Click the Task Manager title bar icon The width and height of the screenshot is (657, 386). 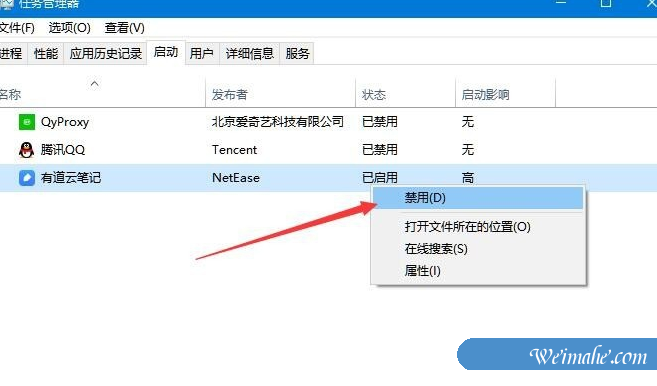7,4
